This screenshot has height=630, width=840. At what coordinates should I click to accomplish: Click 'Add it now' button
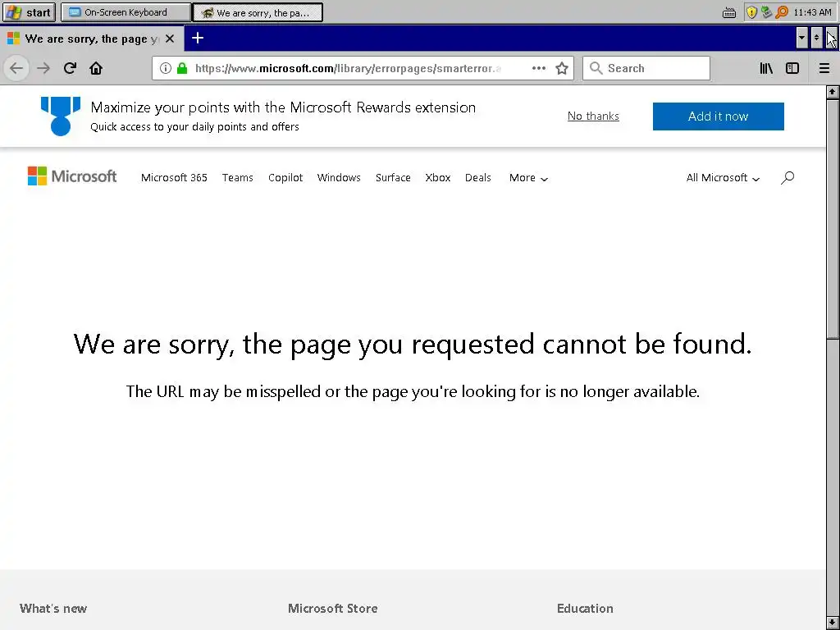[719, 116]
